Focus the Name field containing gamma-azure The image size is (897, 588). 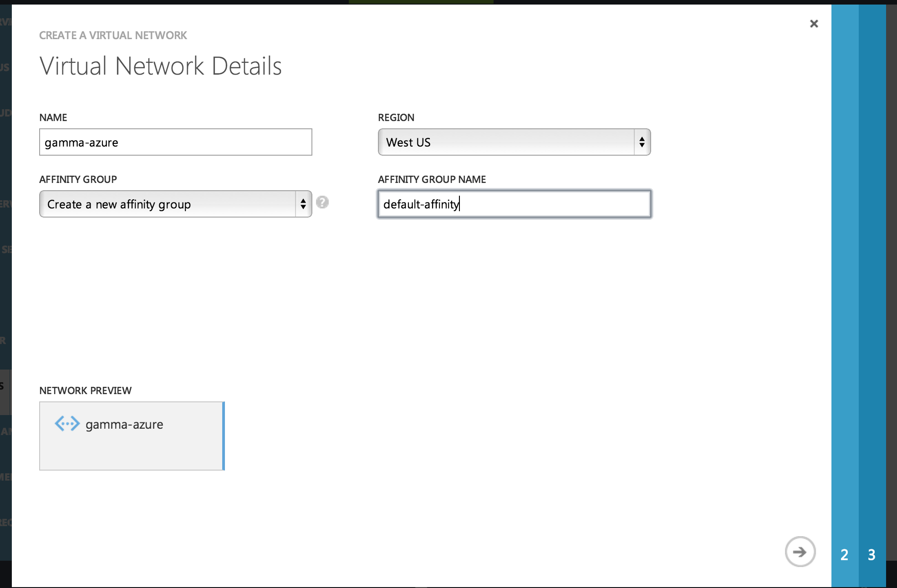(175, 142)
